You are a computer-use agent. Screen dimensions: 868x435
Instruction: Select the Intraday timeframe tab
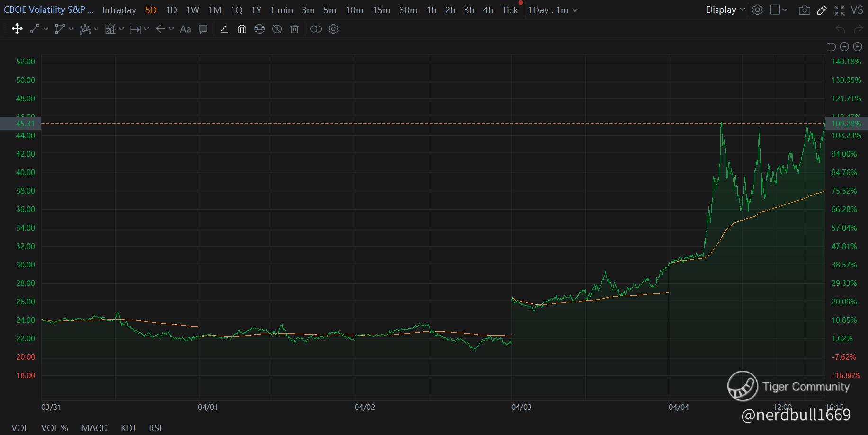click(119, 10)
